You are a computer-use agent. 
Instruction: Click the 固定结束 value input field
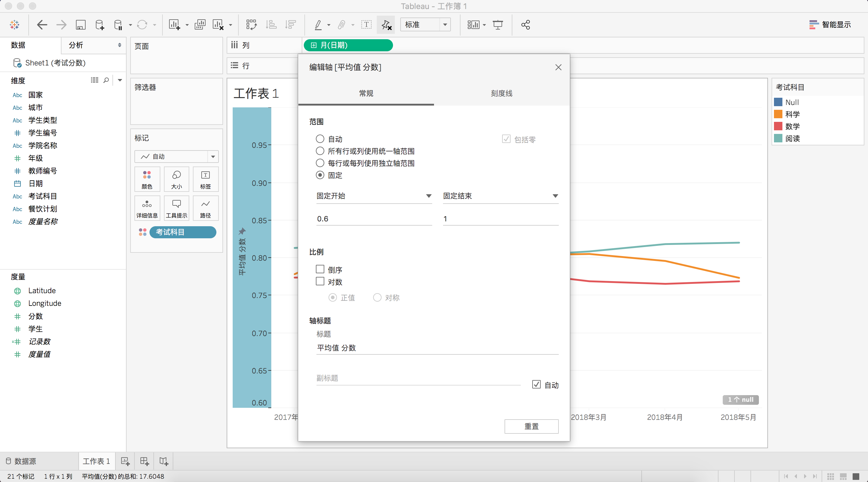pyautogui.click(x=500, y=219)
